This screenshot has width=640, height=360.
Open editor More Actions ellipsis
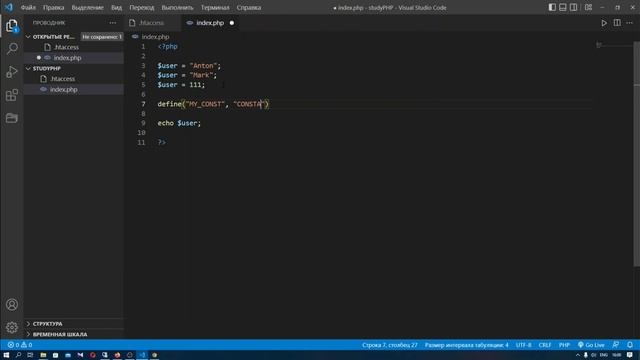click(x=630, y=23)
